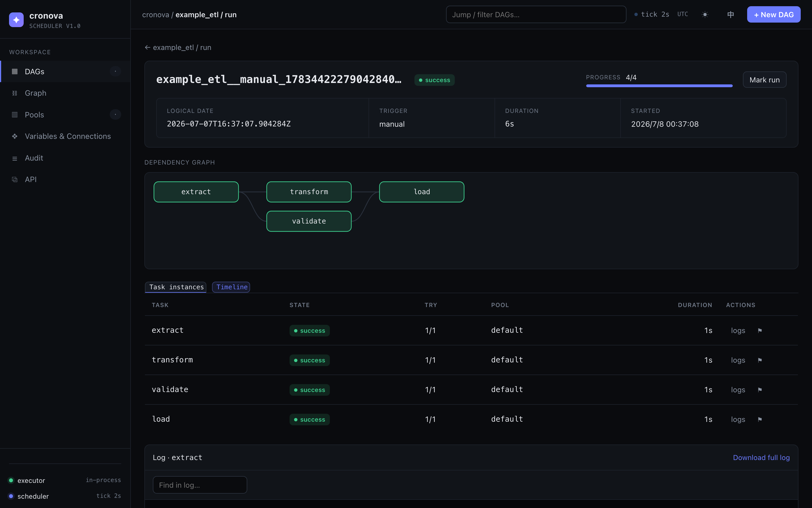This screenshot has width=812, height=508.
Task: Click the run ID title text
Action: click(x=279, y=79)
